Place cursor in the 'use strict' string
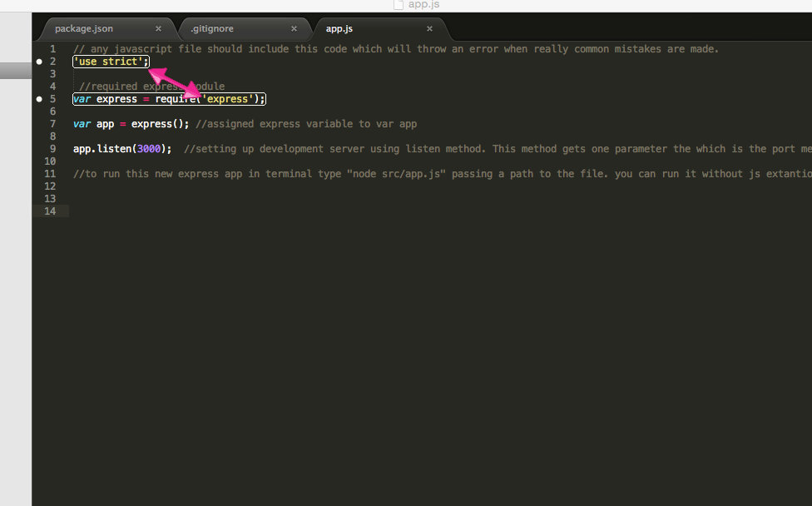Viewport: 812px width, 506px height. coord(108,62)
